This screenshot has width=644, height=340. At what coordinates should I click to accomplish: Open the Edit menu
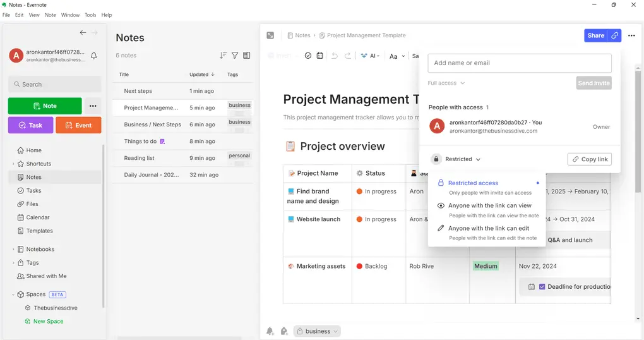click(x=20, y=15)
